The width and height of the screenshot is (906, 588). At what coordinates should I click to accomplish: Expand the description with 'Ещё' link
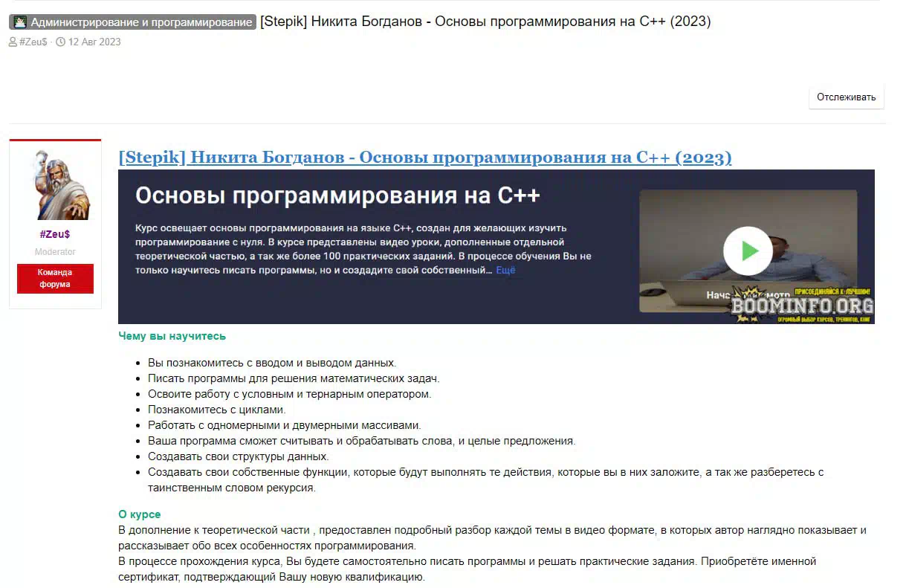click(x=505, y=271)
